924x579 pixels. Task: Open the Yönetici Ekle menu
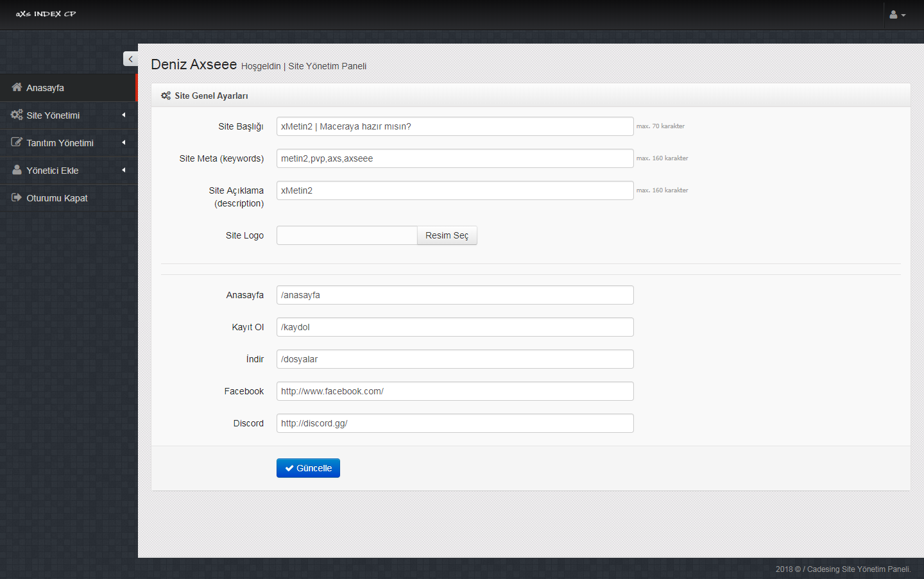point(69,171)
